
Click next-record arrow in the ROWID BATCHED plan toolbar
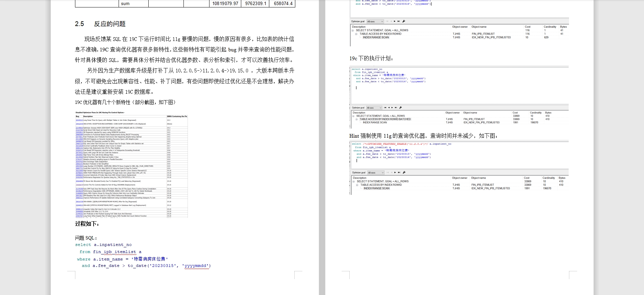[x=392, y=108]
